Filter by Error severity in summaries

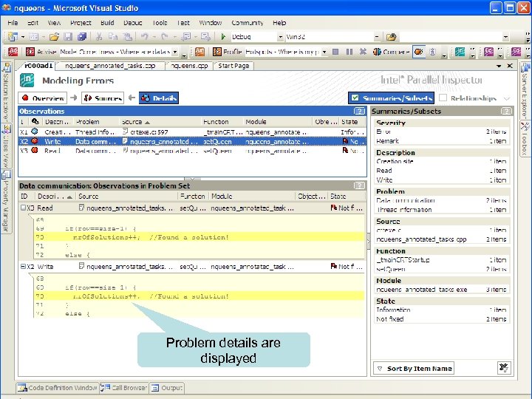[x=441, y=132]
